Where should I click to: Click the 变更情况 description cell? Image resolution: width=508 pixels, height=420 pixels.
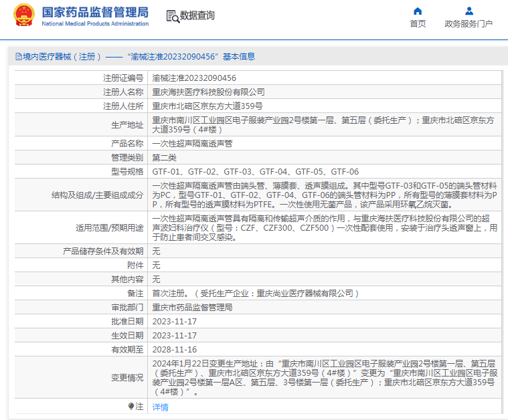point(325,377)
